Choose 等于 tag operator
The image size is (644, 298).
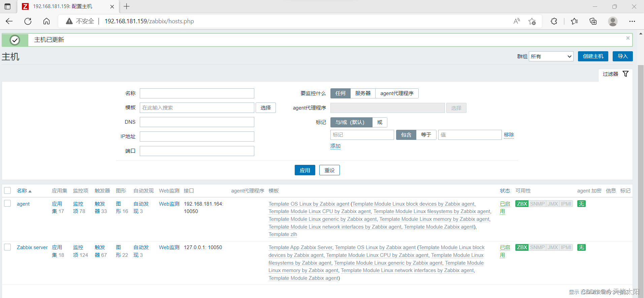click(426, 135)
